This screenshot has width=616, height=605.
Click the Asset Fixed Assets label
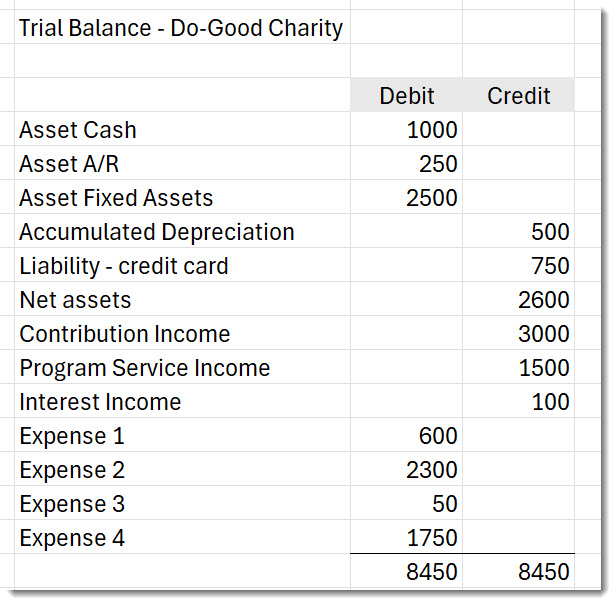click(116, 198)
